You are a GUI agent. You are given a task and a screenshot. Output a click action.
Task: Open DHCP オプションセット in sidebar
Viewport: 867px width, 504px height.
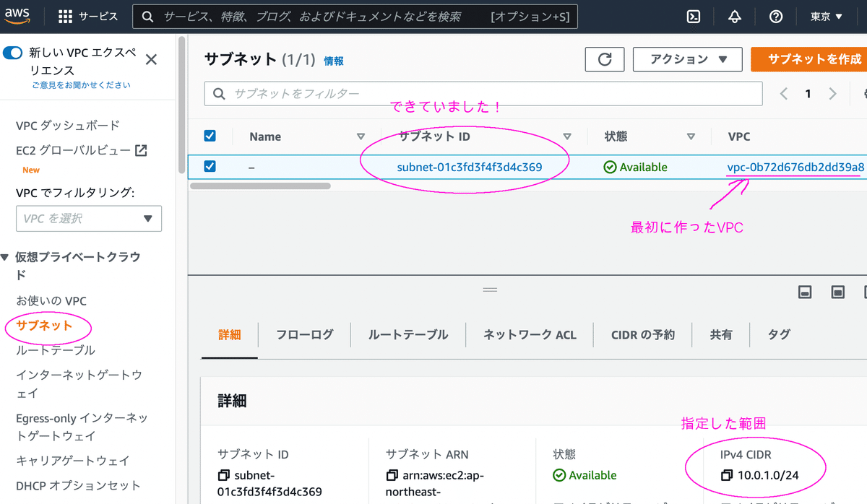click(78, 485)
